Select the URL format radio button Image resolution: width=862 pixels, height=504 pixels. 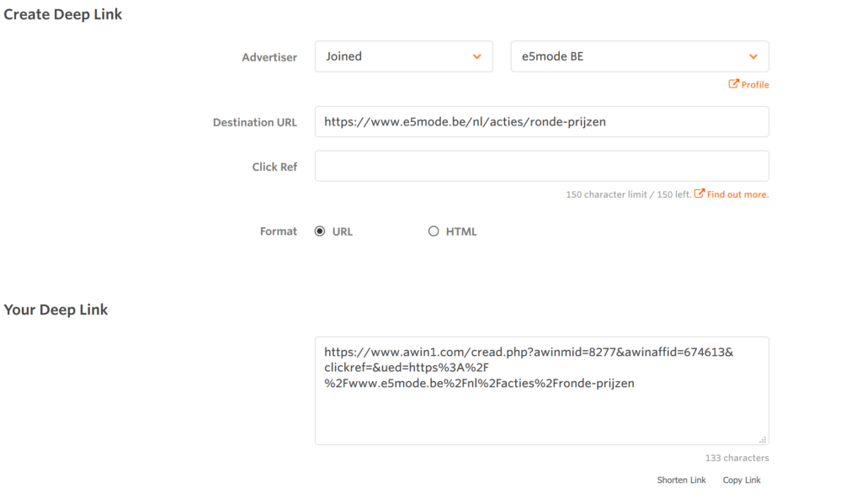point(320,231)
